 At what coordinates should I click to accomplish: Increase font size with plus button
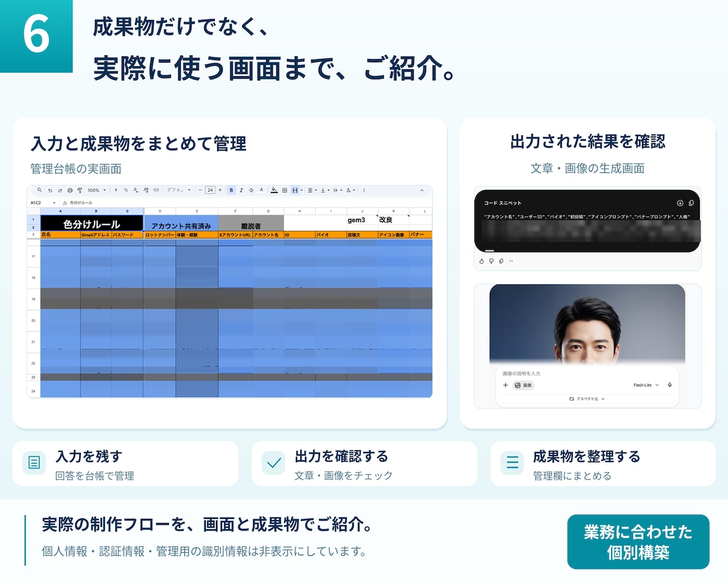(x=220, y=190)
